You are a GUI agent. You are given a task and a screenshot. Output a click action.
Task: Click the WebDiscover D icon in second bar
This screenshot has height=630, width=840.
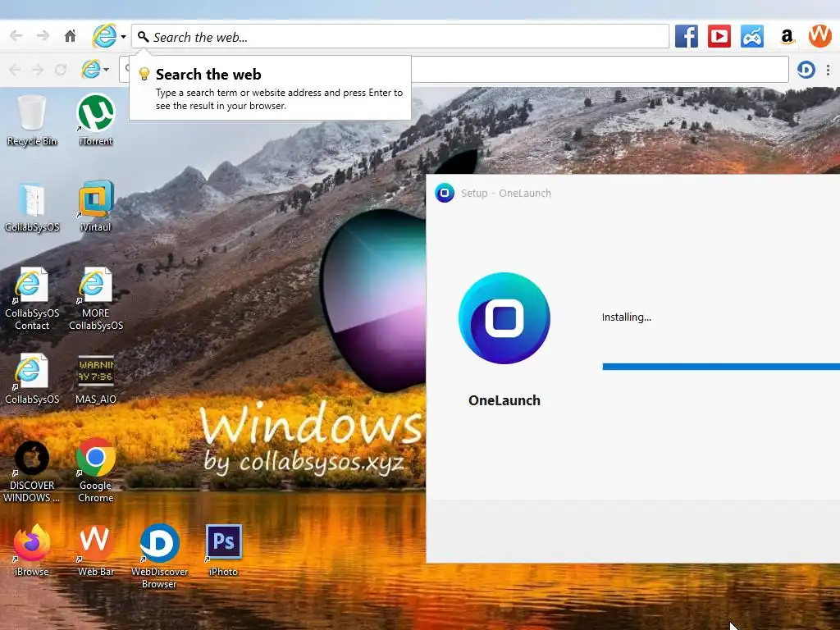(x=806, y=70)
